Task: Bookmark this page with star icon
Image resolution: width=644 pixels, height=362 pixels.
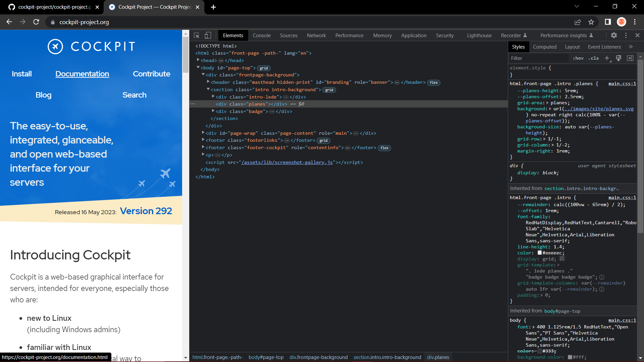Action: point(591,22)
